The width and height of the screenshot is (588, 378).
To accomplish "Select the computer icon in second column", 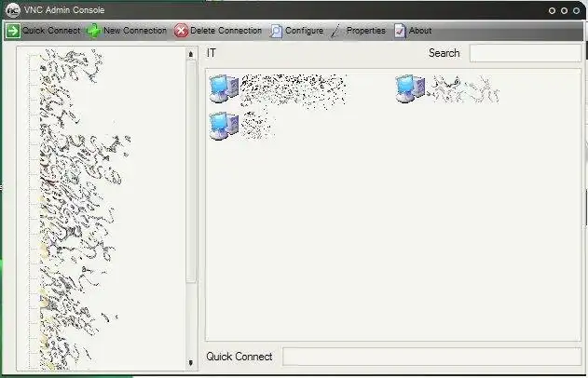I will pyautogui.click(x=410, y=88).
